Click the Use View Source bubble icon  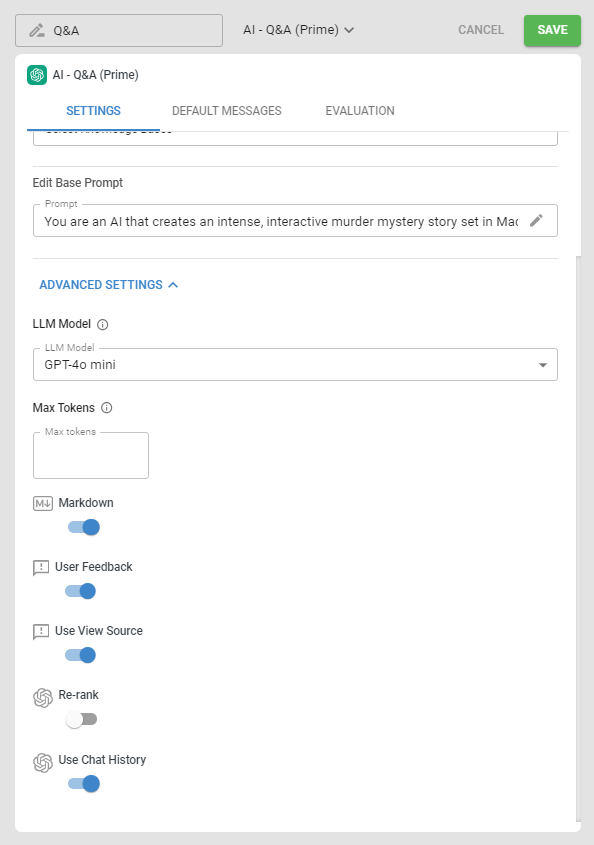[x=41, y=632]
